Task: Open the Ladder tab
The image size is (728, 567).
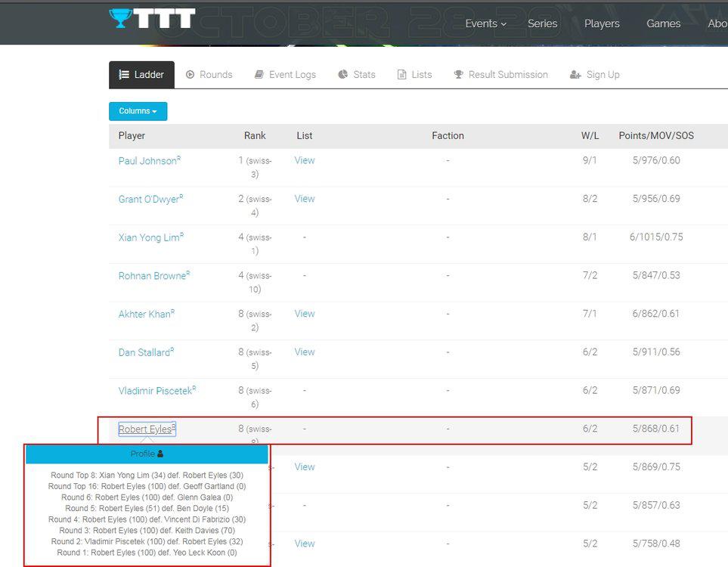Action: (141, 75)
